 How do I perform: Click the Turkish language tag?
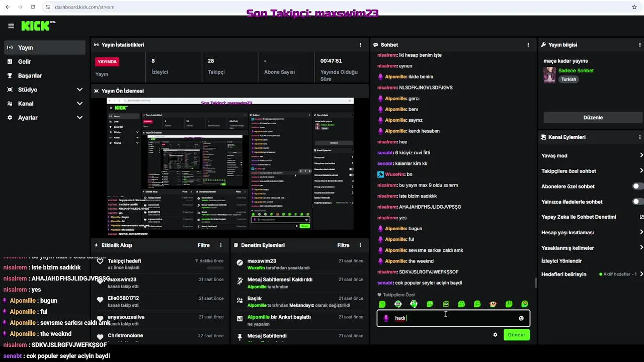tap(569, 79)
